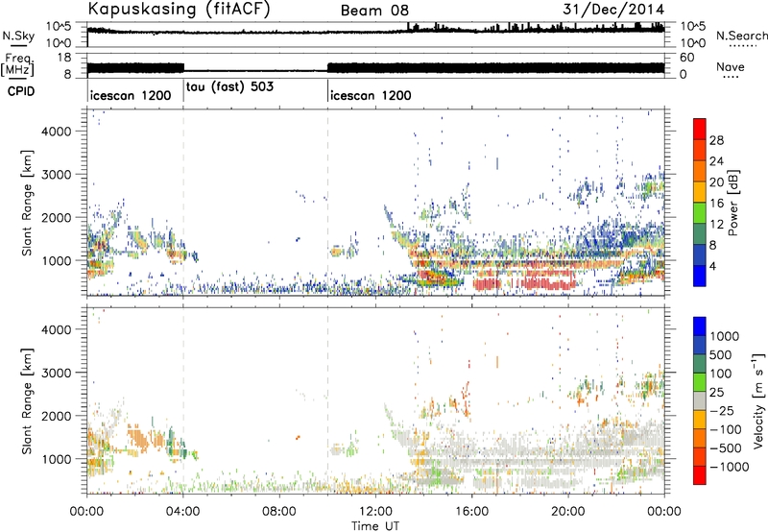Click the orange velocity patch near 02:00
Image resolution: width=768 pixels, height=532 pixels.
click(x=141, y=439)
